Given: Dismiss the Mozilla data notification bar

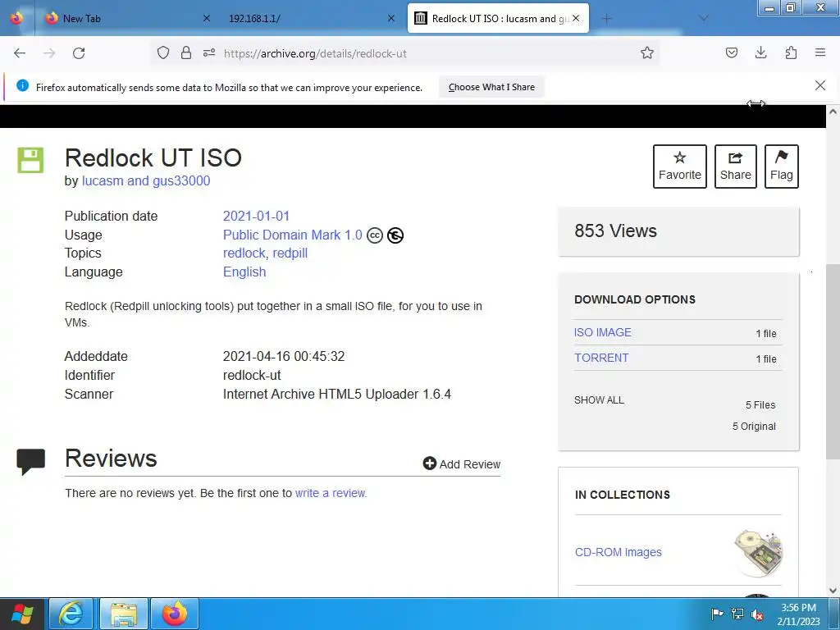Looking at the screenshot, I should 820,85.
